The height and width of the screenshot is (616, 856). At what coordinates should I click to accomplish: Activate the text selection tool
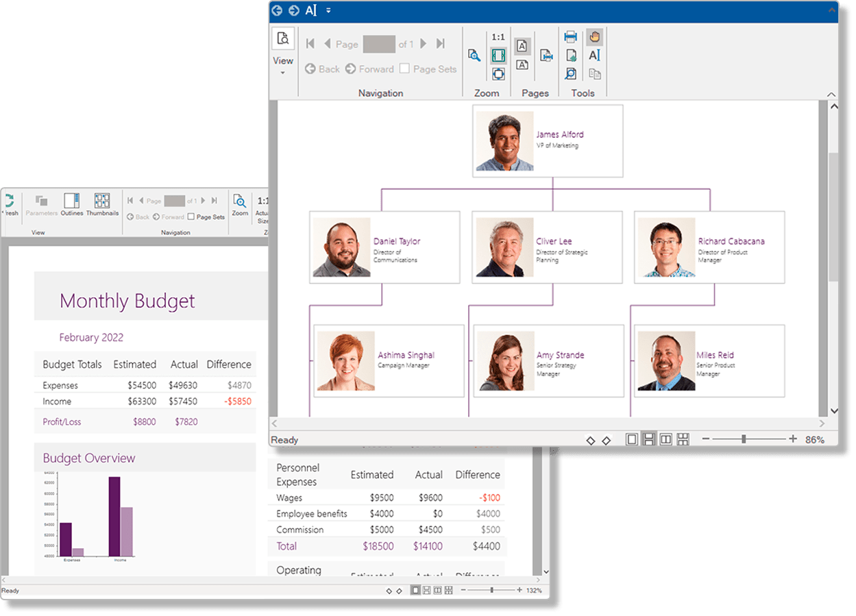tap(595, 56)
